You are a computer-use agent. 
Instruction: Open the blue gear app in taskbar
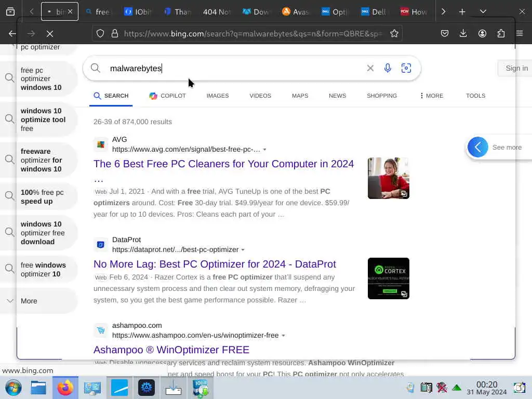tap(146, 388)
